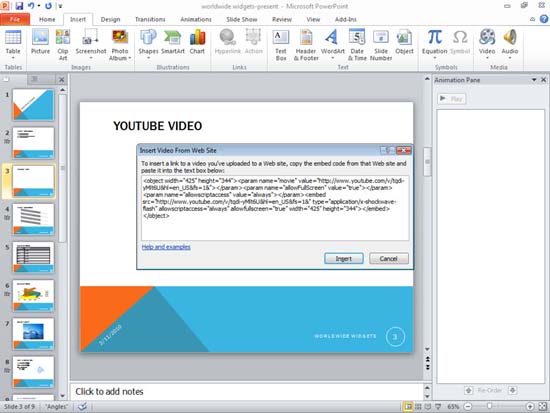Switch to Slide Sorter view in status bar
Viewport: 550px width, 413px height.
(418, 407)
